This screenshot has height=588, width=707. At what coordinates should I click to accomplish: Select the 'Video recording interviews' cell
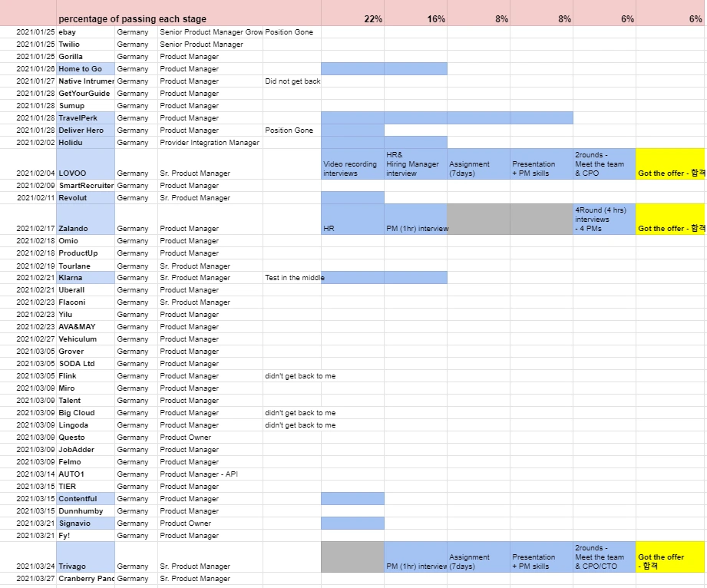(x=352, y=164)
